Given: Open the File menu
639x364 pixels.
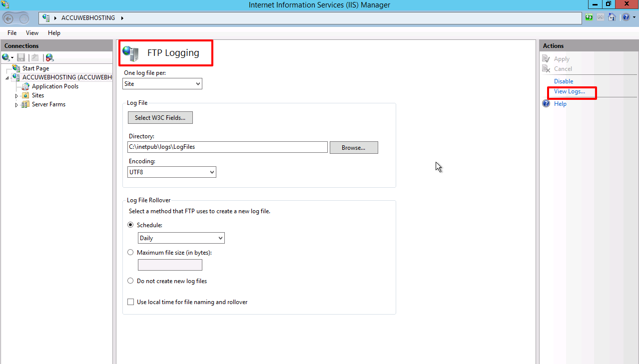Looking at the screenshot, I should tap(11, 32).
